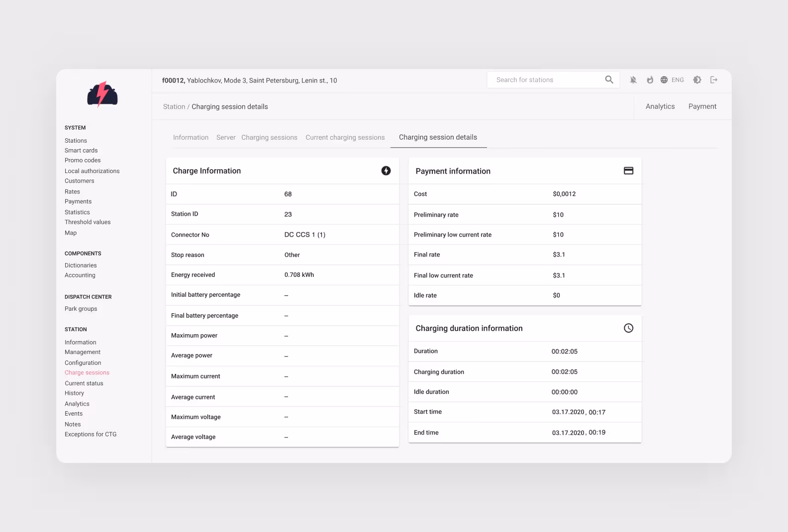
Task: Open History in sidebar
Action: 74,393
